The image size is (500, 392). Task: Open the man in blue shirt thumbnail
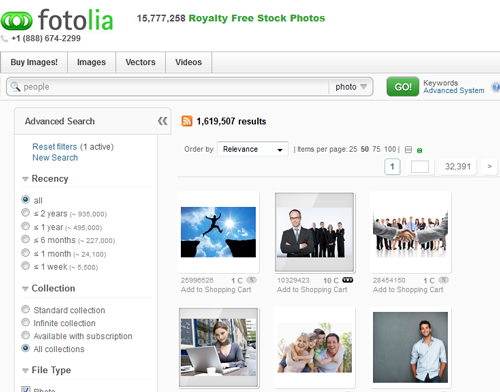[x=410, y=347]
